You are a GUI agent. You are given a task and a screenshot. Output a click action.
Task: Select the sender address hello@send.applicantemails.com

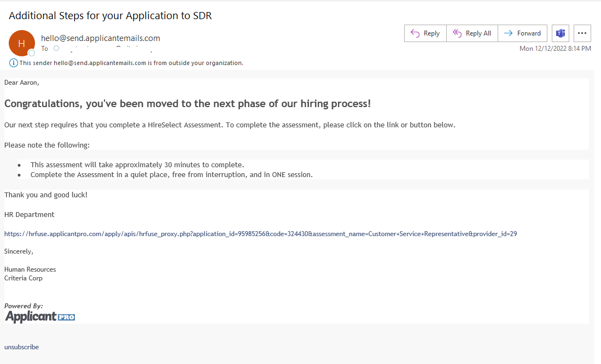pos(101,38)
